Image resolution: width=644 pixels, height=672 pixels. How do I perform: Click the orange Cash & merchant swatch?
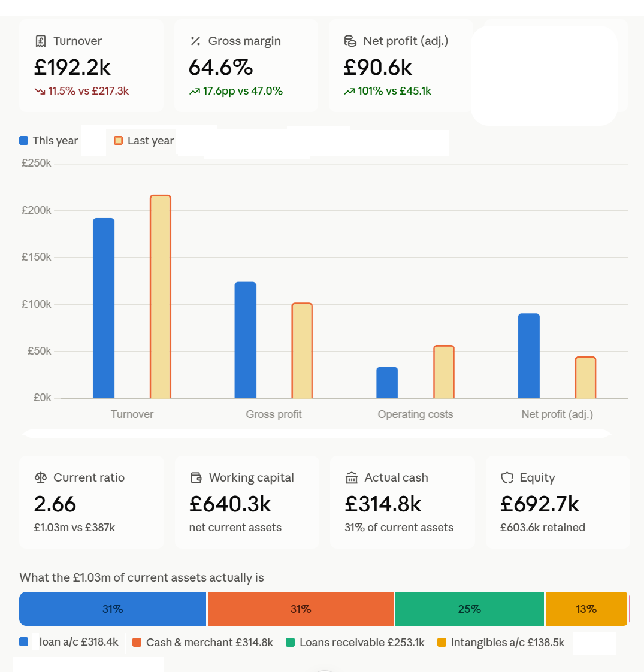[137, 643]
